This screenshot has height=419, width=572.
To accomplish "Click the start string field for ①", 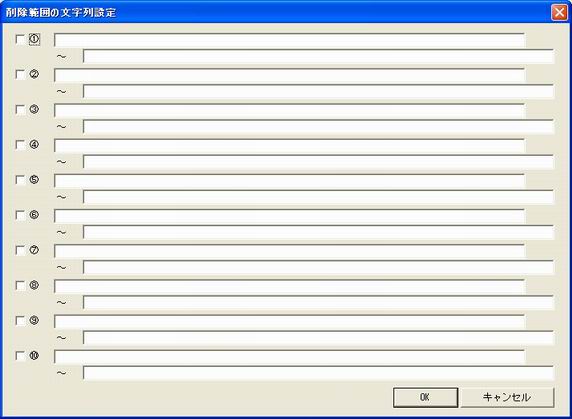I will (x=290, y=40).
